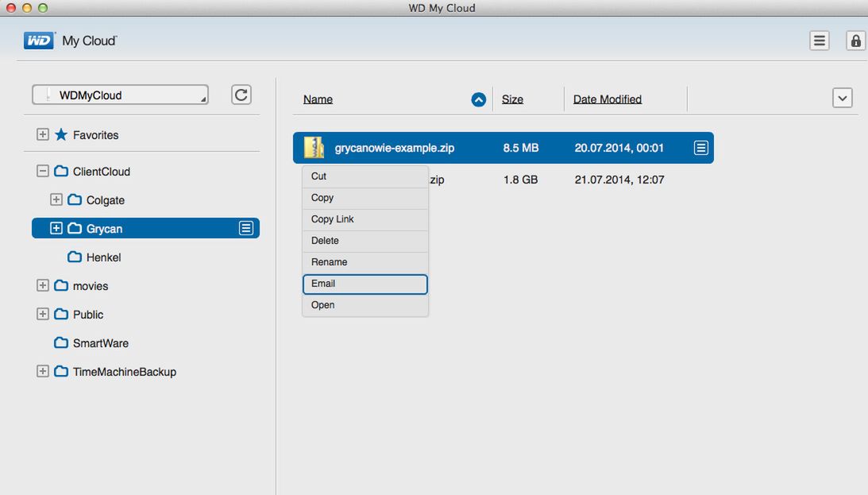The height and width of the screenshot is (495, 868).
Task: Refresh the device folder list
Action: coord(241,95)
